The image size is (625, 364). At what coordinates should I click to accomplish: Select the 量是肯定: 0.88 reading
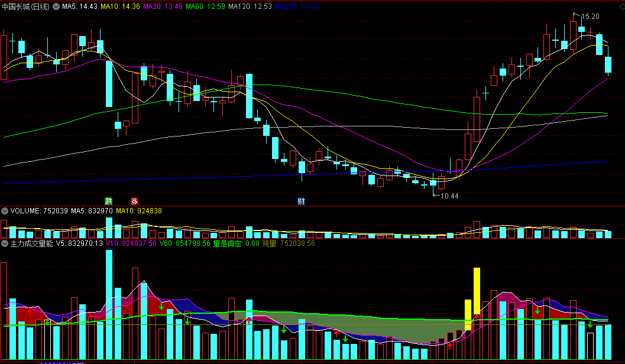(236, 243)
